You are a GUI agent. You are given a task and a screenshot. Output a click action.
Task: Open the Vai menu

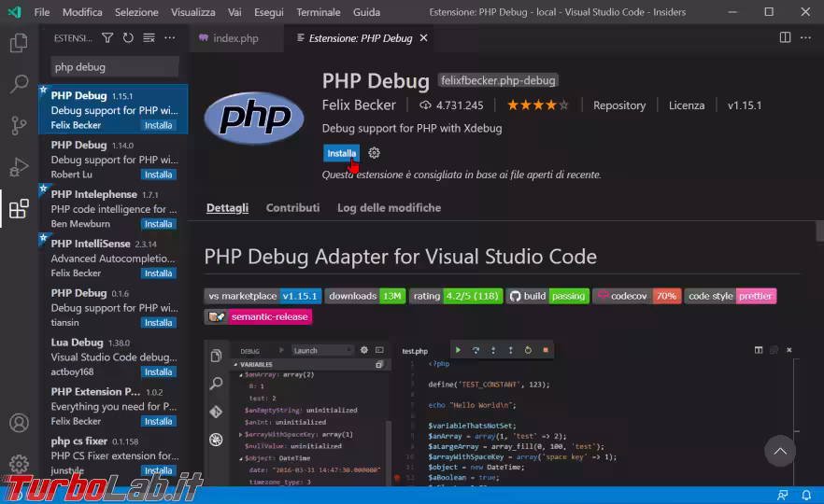point(234,11)
